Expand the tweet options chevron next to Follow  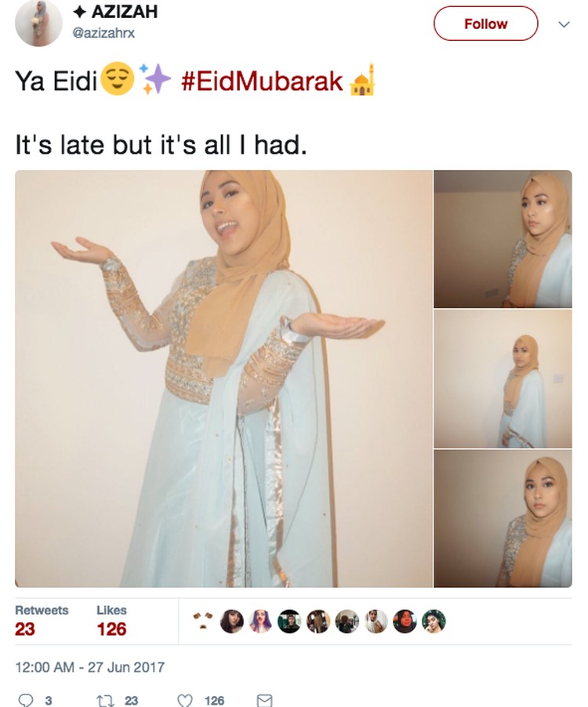[564, 24]
